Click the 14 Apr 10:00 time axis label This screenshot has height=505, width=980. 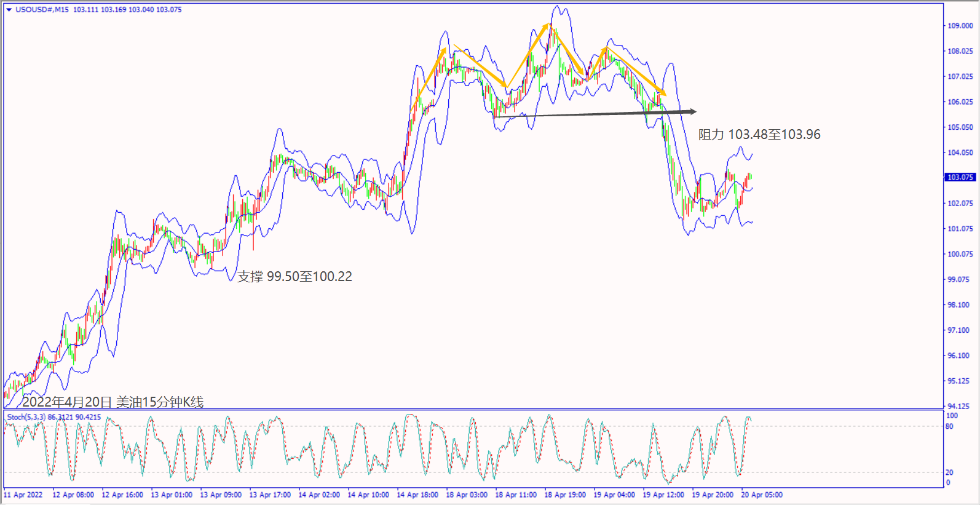click(x=368, y=495)
